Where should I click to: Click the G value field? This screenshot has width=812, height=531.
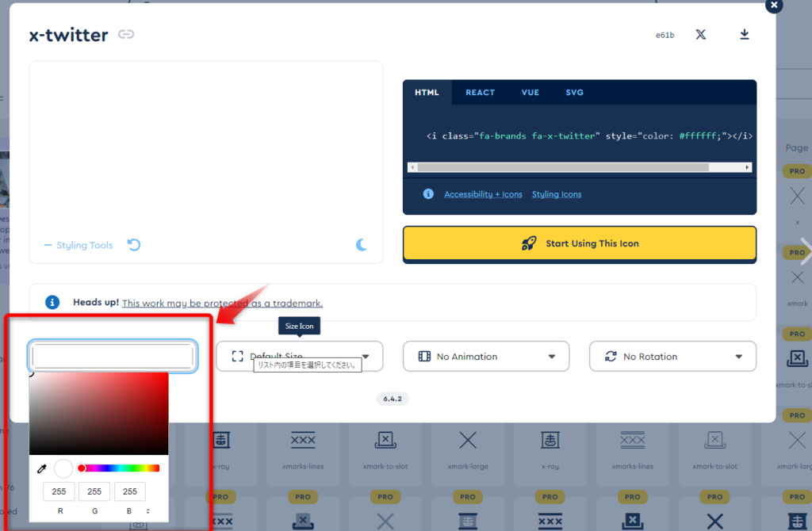[94, 491]
